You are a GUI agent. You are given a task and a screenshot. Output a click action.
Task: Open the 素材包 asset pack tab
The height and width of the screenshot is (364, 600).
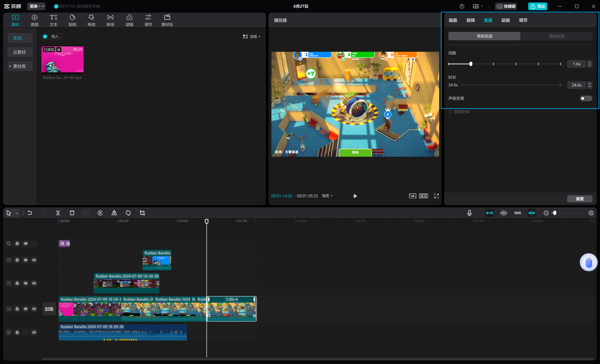tap(167, 20)
